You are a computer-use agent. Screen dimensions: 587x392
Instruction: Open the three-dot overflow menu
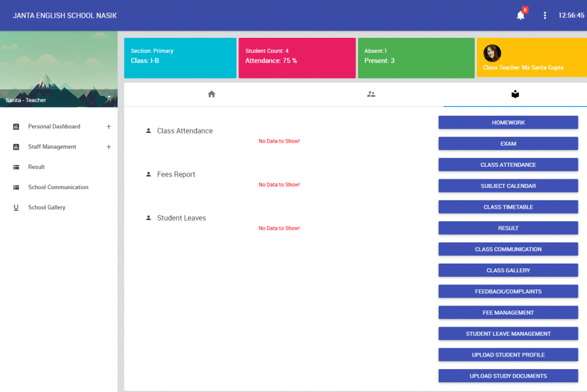(x=545, y=15)
